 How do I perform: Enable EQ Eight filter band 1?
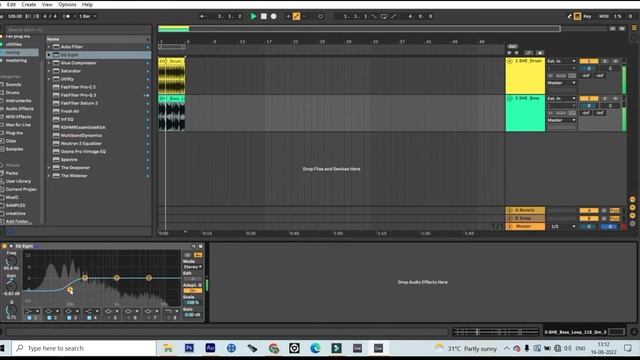29,318
